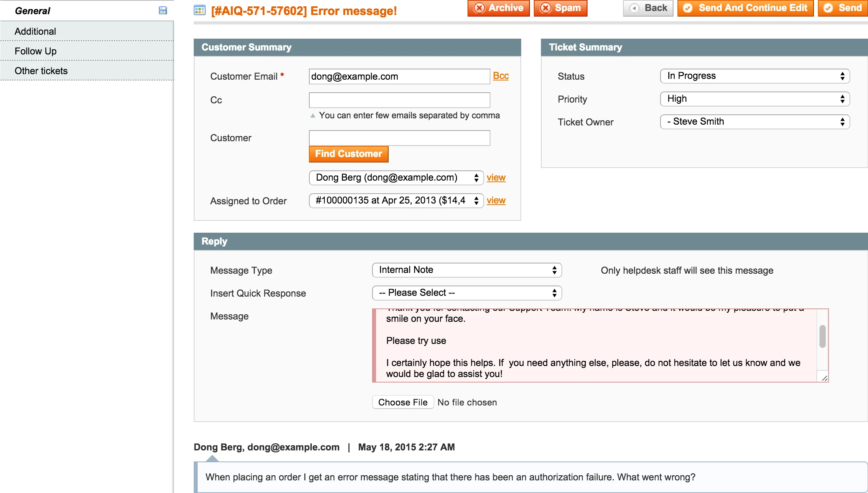Click the Bcc link
The height and width of the screenshot is (493, 868).
click(501, 76)
